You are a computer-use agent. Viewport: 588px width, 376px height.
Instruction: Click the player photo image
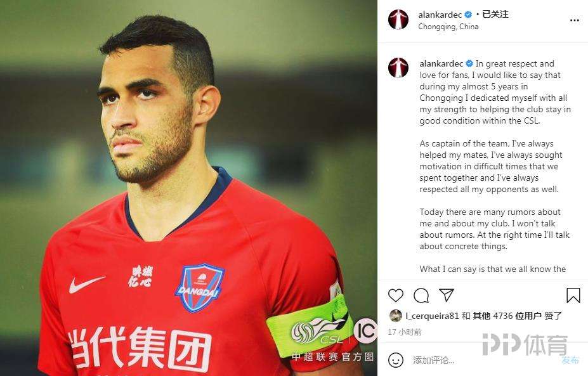click(188, 188)
